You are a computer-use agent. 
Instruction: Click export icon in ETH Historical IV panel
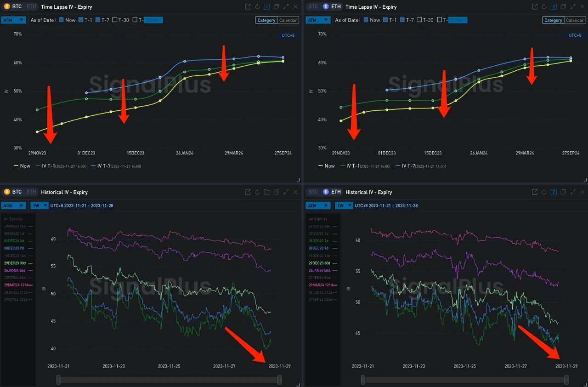(x=535, y=192)
